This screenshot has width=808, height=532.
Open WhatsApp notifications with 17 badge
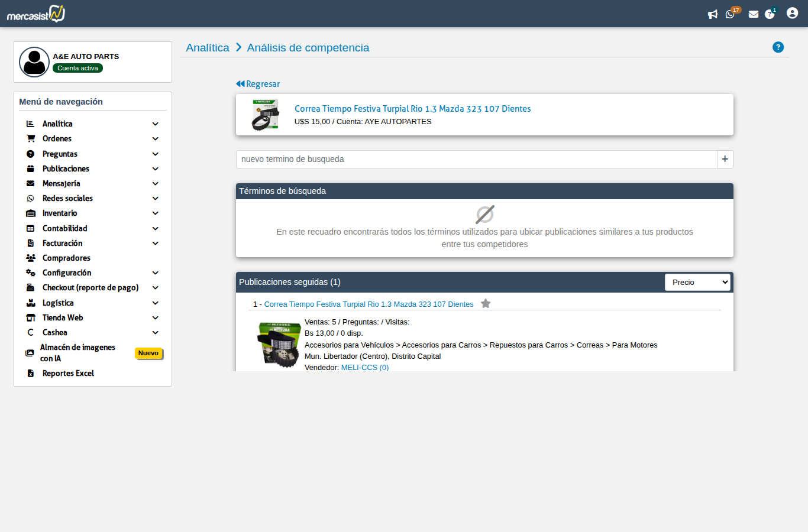(x=731, y=14)
